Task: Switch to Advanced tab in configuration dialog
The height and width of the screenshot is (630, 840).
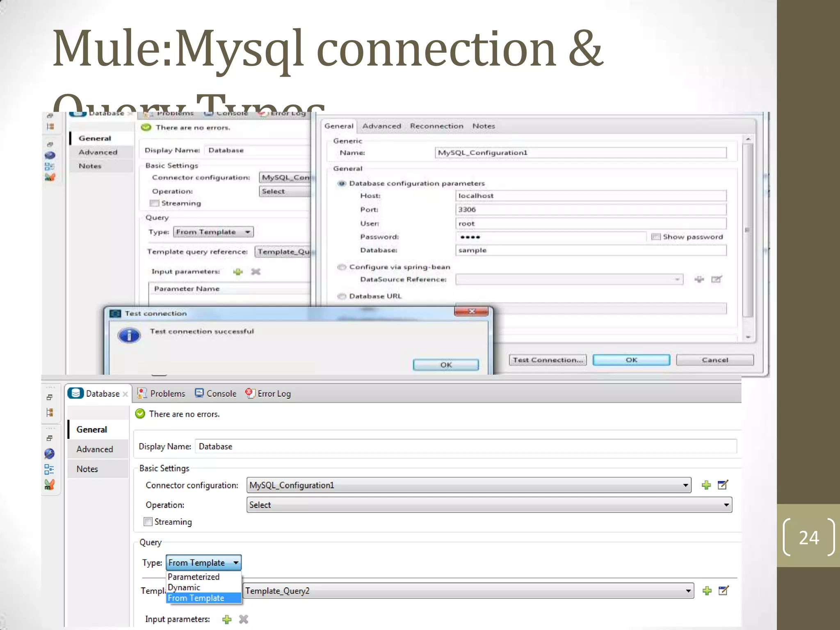Action: click(381, 126)
